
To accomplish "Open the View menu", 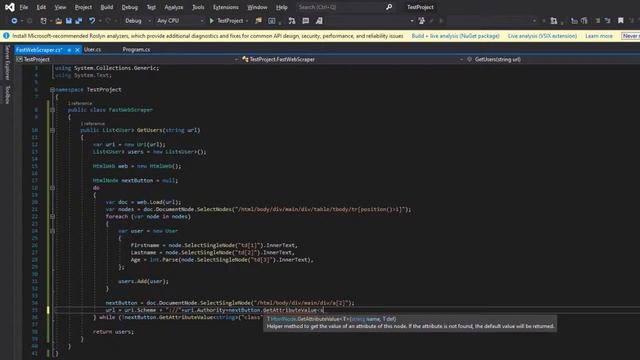I will 60,7.
